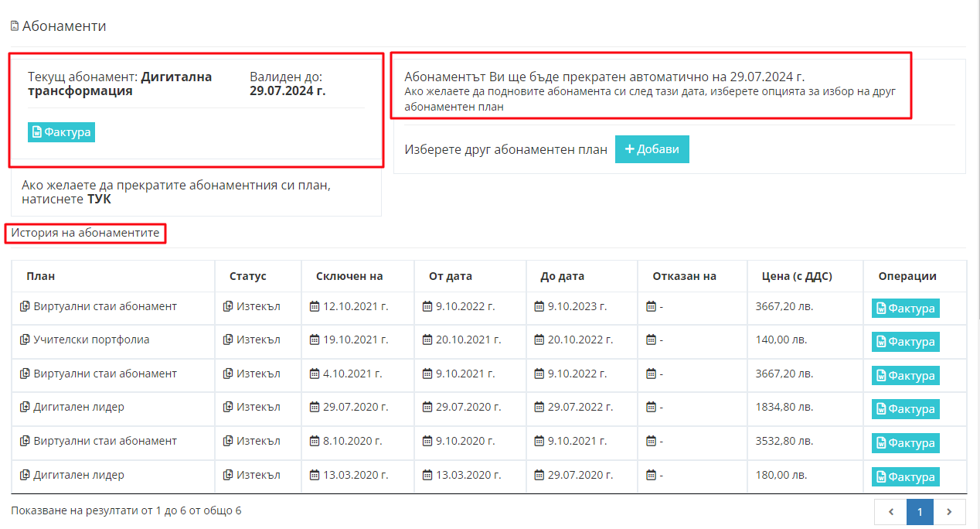Click the План column header
The width and height of the screenshot is (980, 529).
coord(40,276)
